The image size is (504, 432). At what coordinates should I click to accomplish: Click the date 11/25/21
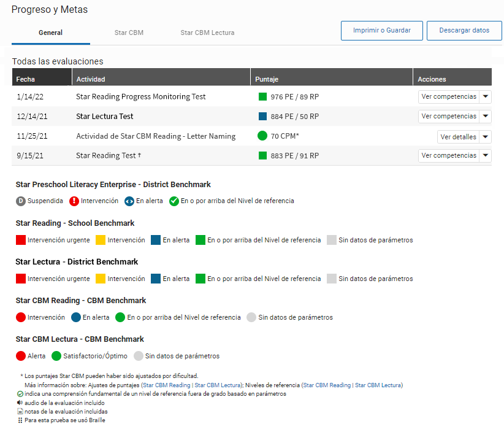pyautogui.click(x=32, y=136)
